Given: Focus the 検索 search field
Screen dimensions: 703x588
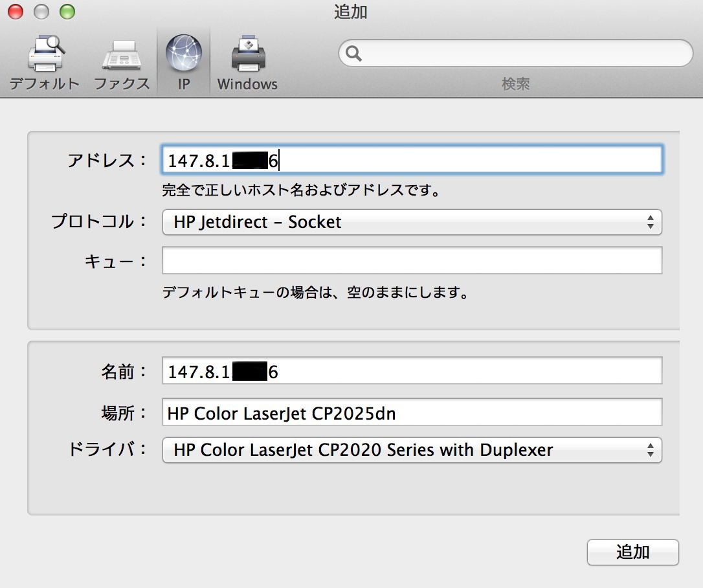Looking at the screenshot, I should (x=515, y=53).
